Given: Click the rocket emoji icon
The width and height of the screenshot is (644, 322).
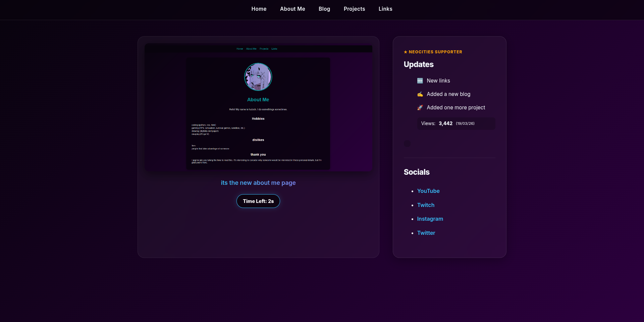Looking at the screenshot, I should pos(420,108).
